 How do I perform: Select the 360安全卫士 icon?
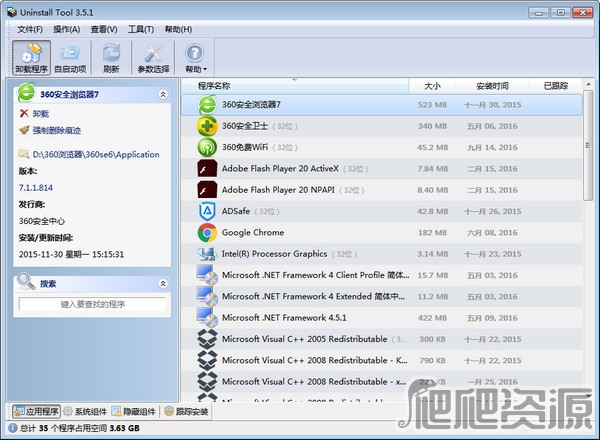tap(207, 126)
